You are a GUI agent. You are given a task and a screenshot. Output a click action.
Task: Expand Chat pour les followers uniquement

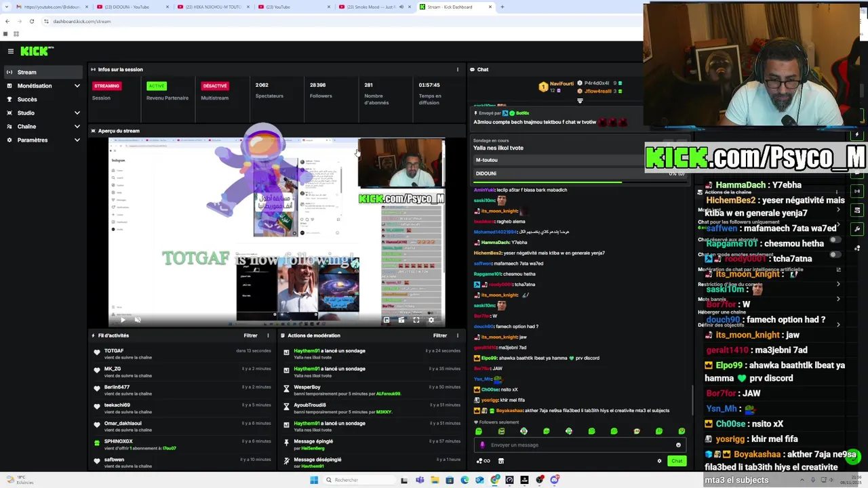[838, 224]
